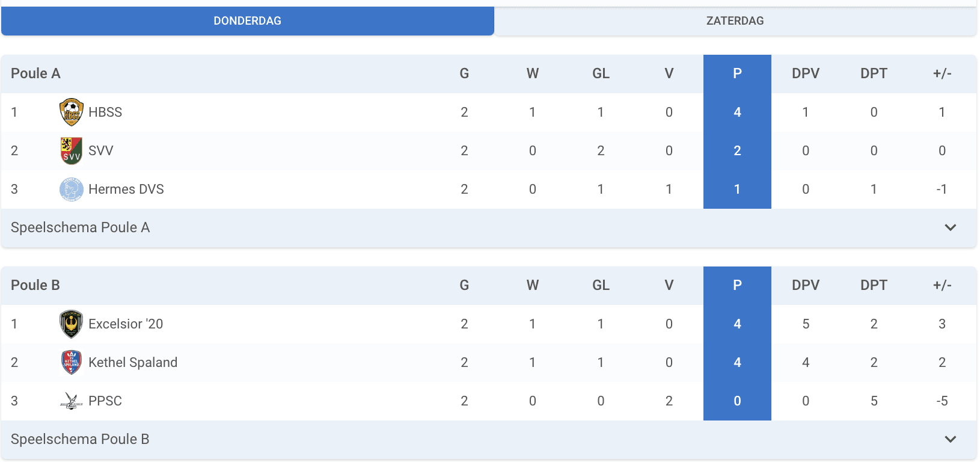Click the PPSC club logo
The image size is (980, 462).
72,401
